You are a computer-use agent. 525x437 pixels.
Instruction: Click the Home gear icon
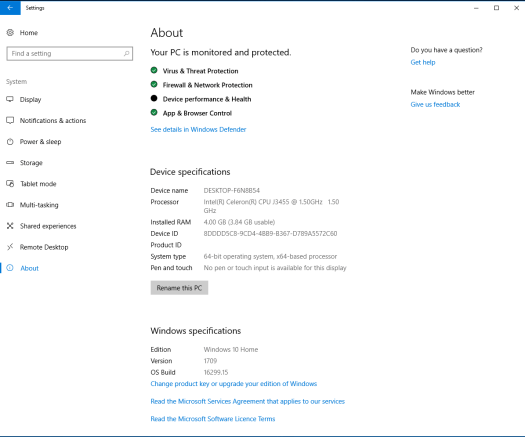(10, 32)
